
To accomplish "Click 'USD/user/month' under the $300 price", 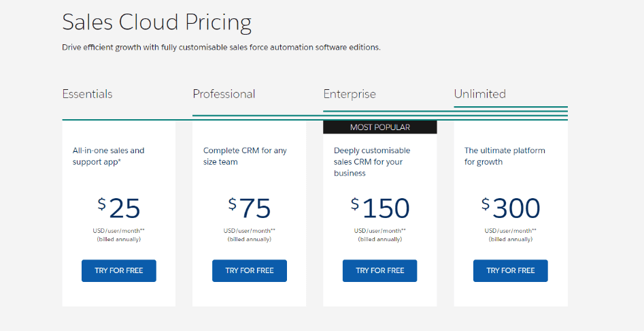I will (511, 231).
